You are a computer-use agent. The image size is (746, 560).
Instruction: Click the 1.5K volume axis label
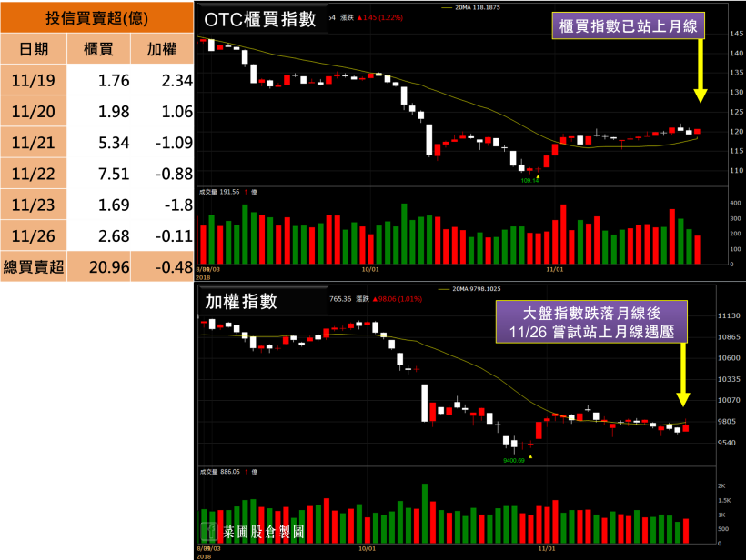point(723,501)
